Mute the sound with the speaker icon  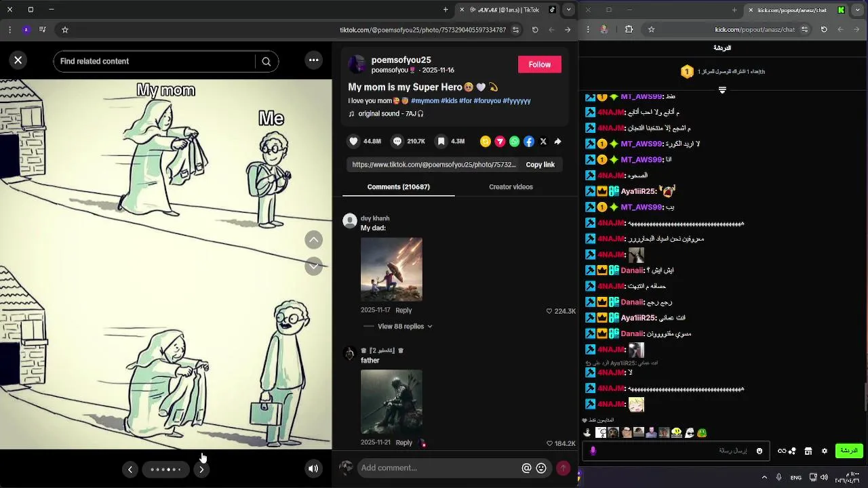point(313,468)
